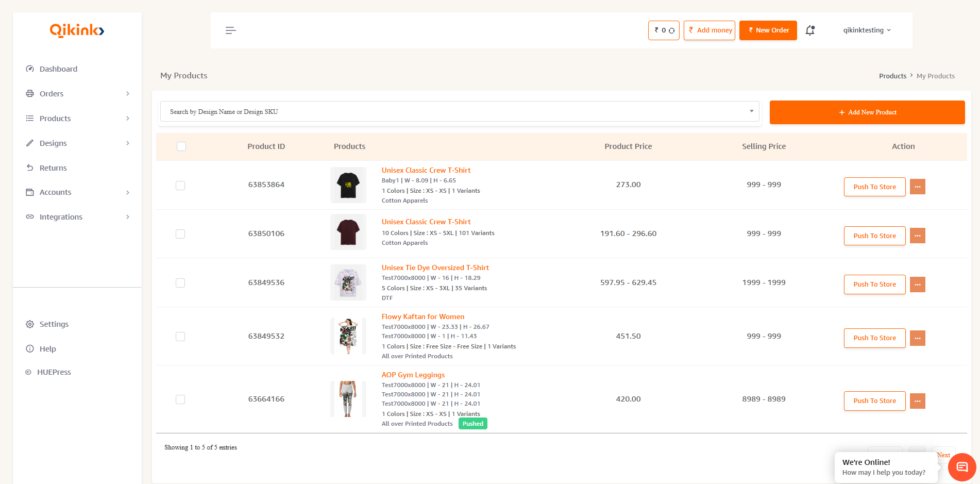Open more actions for Flowy Kaftan row
The width and height of the screenshot is (980, 484).
coord(917,338)
